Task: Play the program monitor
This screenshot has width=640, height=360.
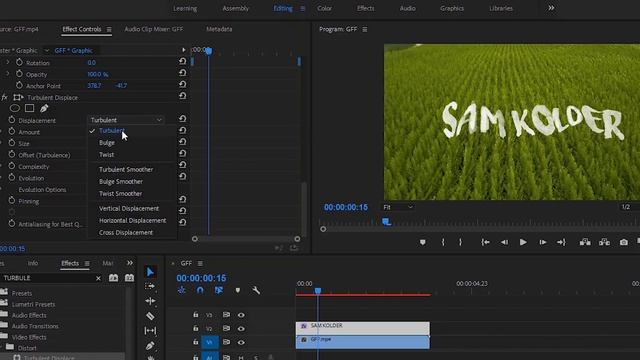Action: click(523, 242)
